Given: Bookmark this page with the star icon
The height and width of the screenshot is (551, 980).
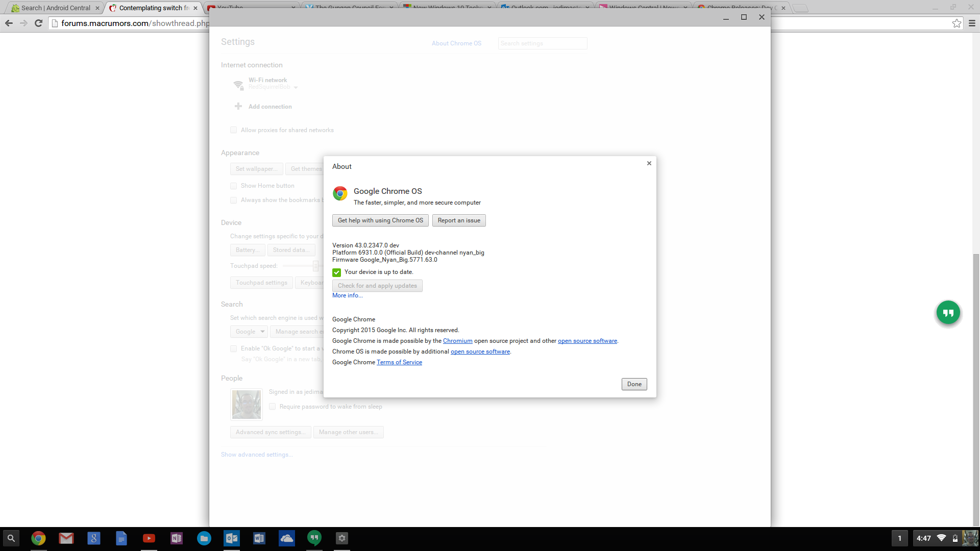Looking at the screenshot, I should 957,23.
